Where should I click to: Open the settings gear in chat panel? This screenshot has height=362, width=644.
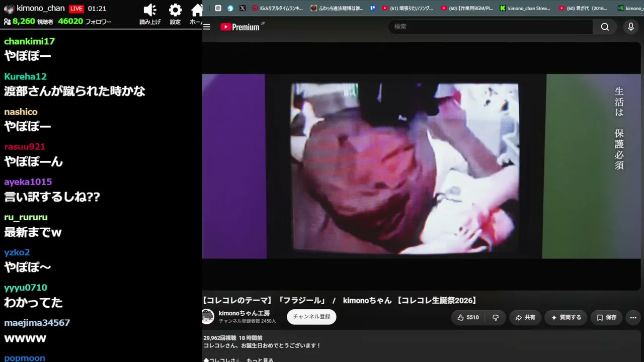tap(175, 10)
